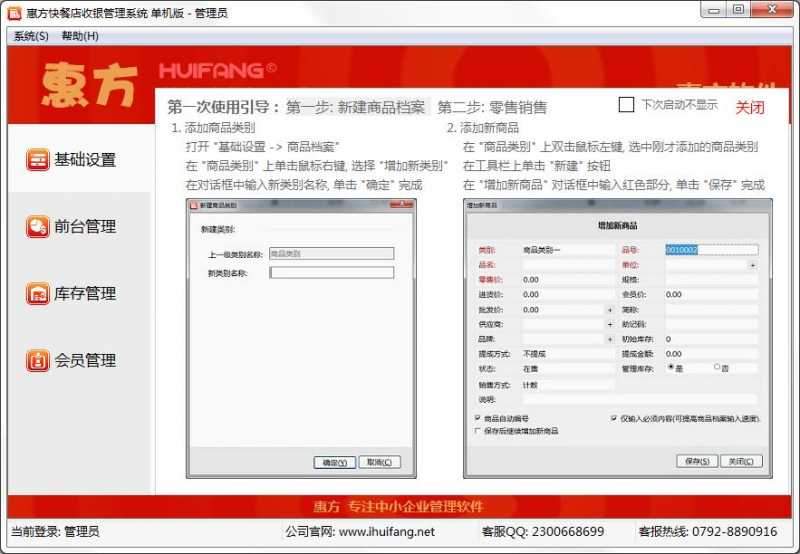Image resolution: width=800 pixels, height=554 pixels.
Task: Open the 帮助(H) menu
Action: coord(80,36)
